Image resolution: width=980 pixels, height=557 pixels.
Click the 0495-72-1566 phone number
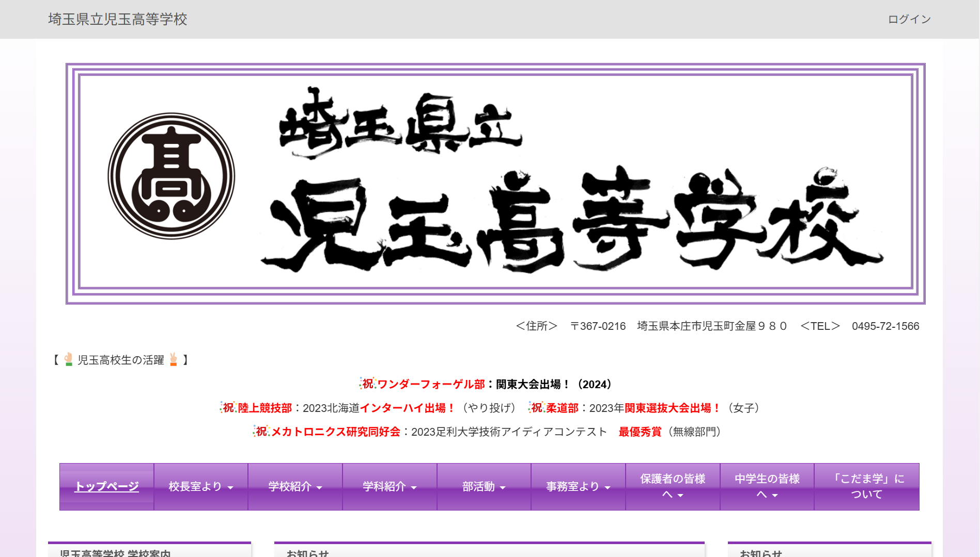pos(885,326)
